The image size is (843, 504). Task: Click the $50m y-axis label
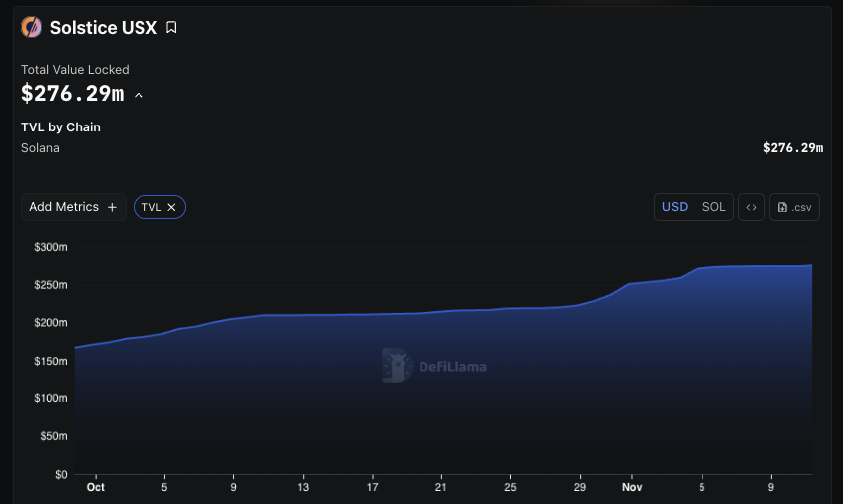[53, 435]
